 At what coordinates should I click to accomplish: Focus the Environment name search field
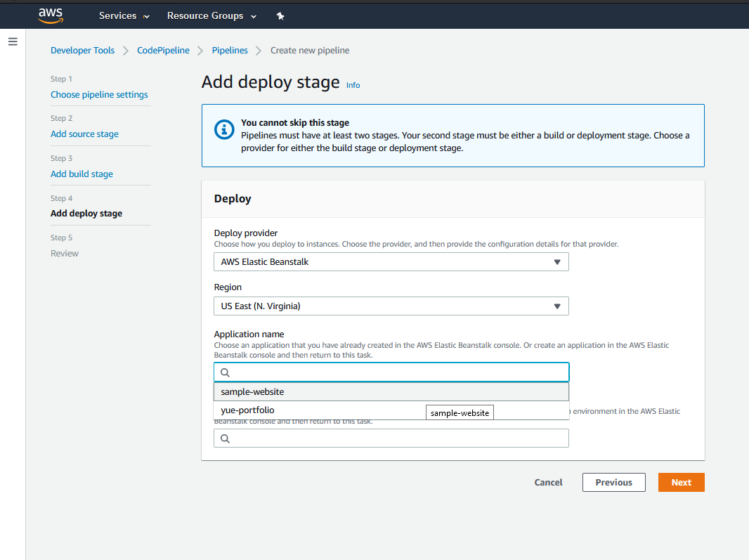pos(391,438)
